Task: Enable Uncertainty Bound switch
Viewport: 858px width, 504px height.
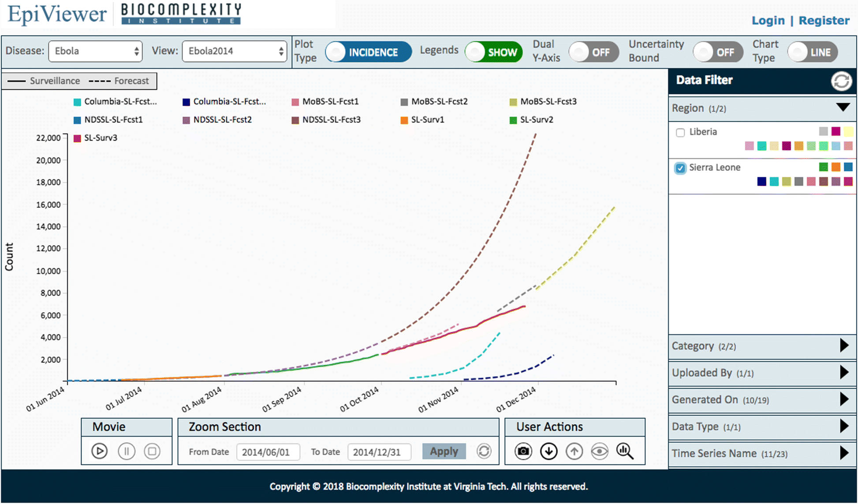Action: 718,52
